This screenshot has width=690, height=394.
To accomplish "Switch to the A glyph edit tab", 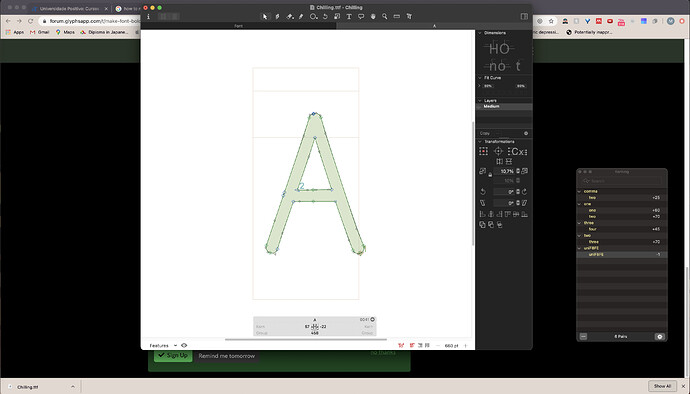I will click(x=434, y=26).
